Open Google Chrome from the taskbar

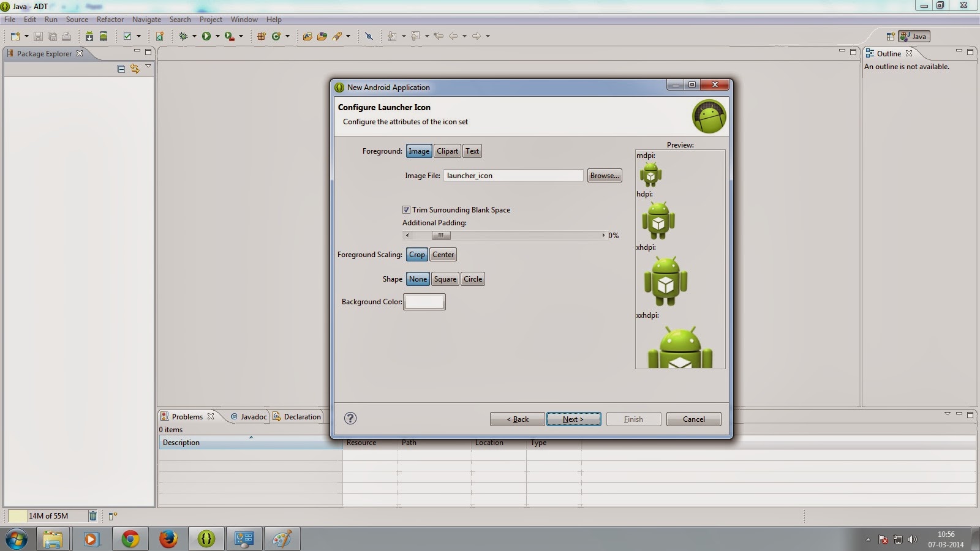tap(130, 539)
